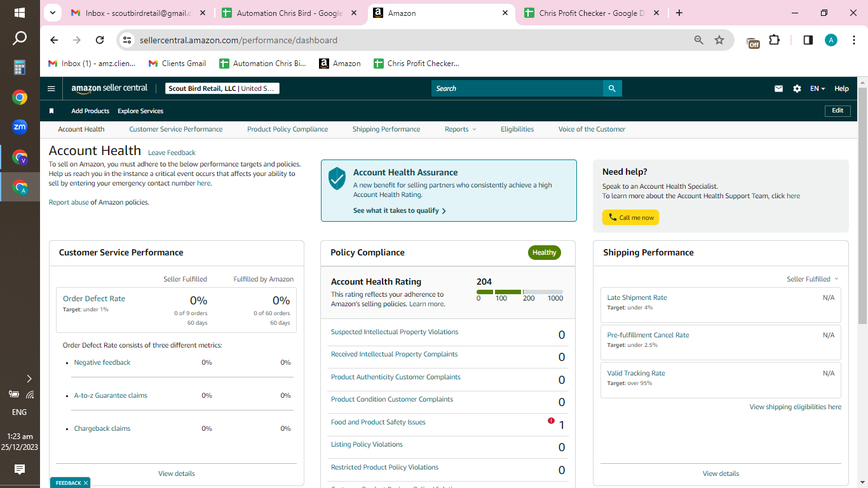Open the Seller Central messages envelope icon

[778, 89]
